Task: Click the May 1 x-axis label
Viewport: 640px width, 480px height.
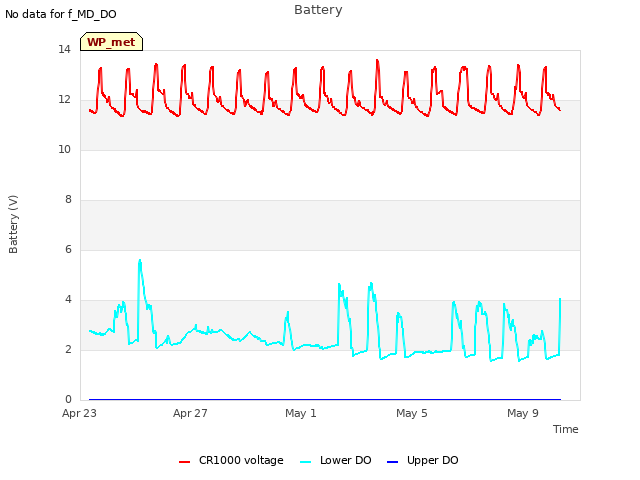Action: [x=301, y=413]
